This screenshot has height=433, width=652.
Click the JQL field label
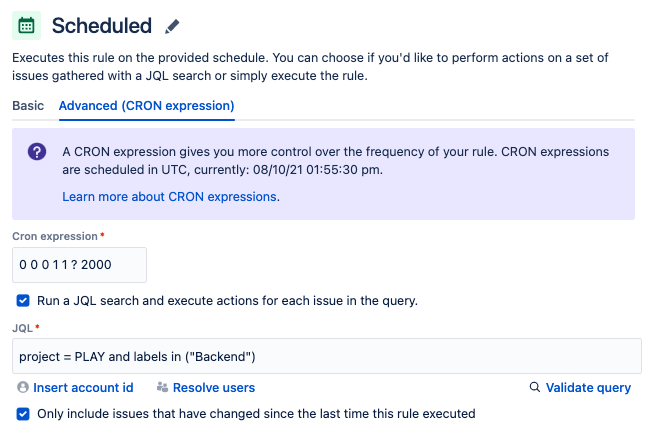point(22,327)
